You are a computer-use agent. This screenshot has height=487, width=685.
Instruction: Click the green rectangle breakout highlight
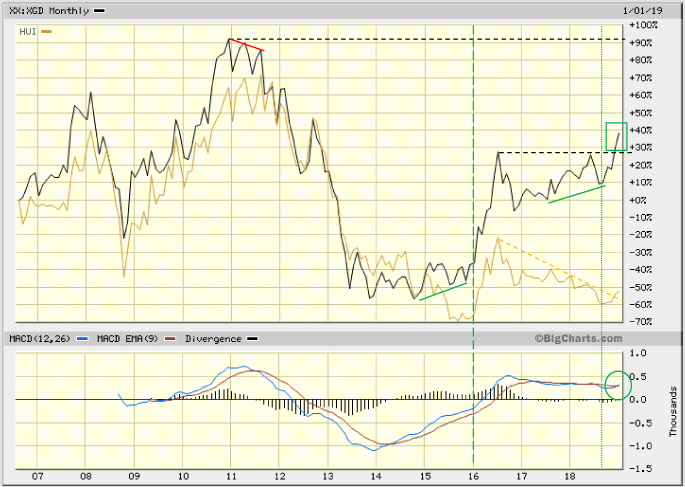tap(616, 137)
